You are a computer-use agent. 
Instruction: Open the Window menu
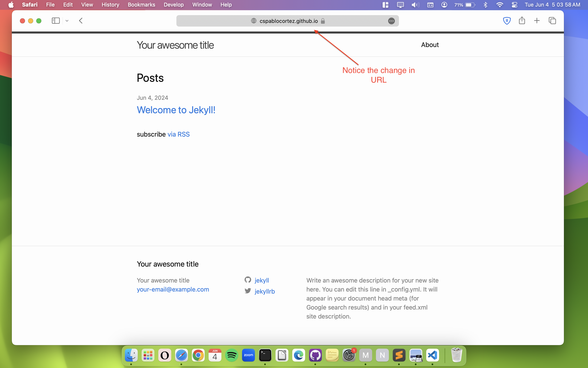pos(202,5)
